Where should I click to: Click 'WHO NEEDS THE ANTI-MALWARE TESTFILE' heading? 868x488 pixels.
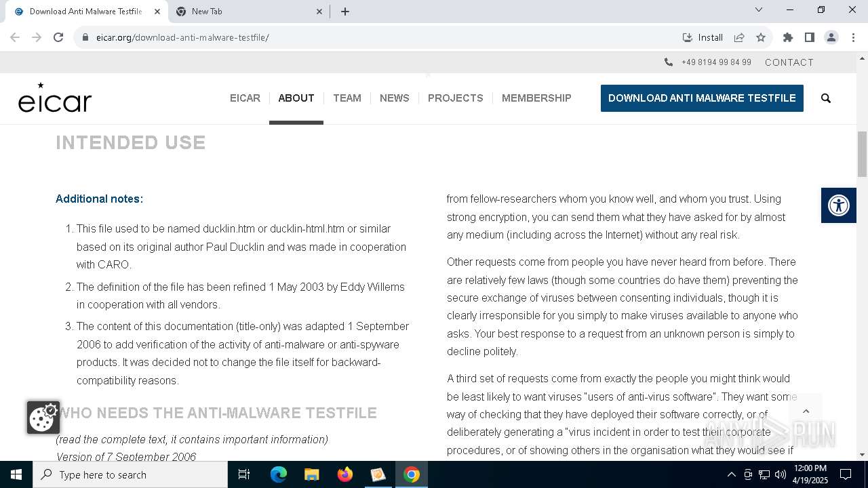(x=218, y=413)
